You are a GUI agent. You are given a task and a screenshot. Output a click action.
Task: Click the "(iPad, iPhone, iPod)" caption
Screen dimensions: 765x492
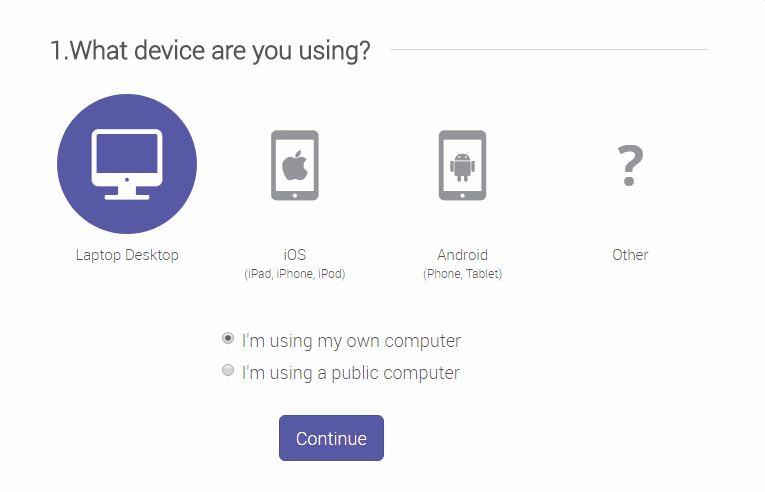point(295,274)
